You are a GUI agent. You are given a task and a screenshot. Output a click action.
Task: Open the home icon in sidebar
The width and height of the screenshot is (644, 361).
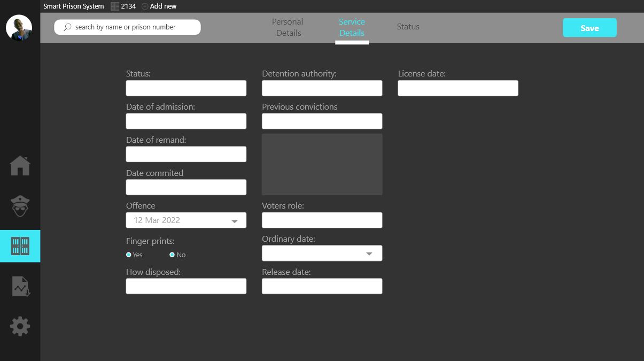(20, 166)
